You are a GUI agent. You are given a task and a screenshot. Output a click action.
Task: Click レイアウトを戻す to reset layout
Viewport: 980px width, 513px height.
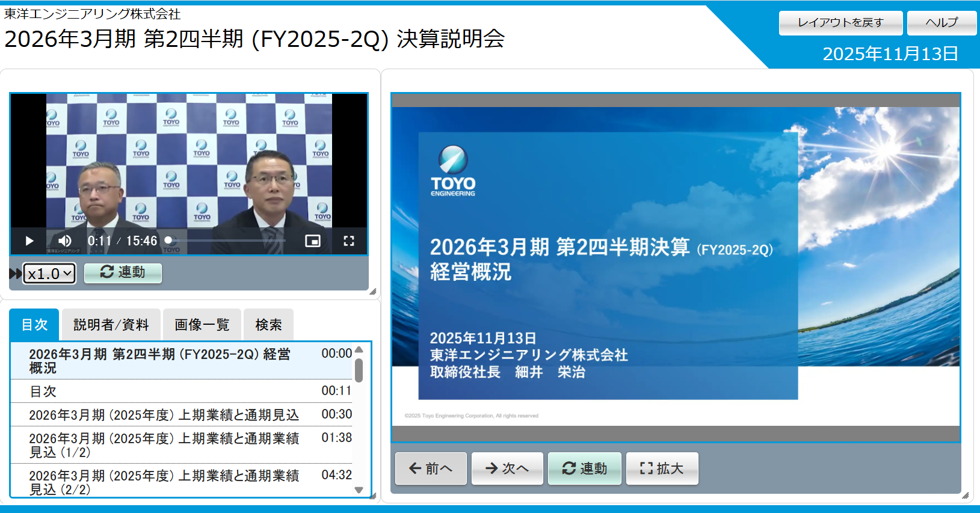840,23
